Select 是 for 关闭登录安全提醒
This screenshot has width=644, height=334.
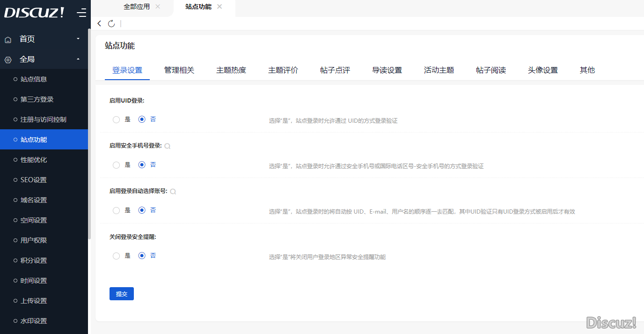pyautogui.click(x=116, y=256)
